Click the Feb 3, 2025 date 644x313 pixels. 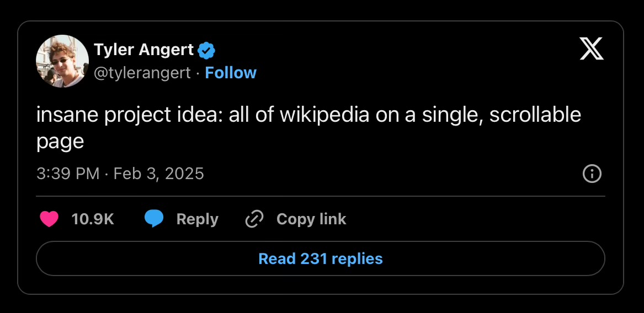159,174
